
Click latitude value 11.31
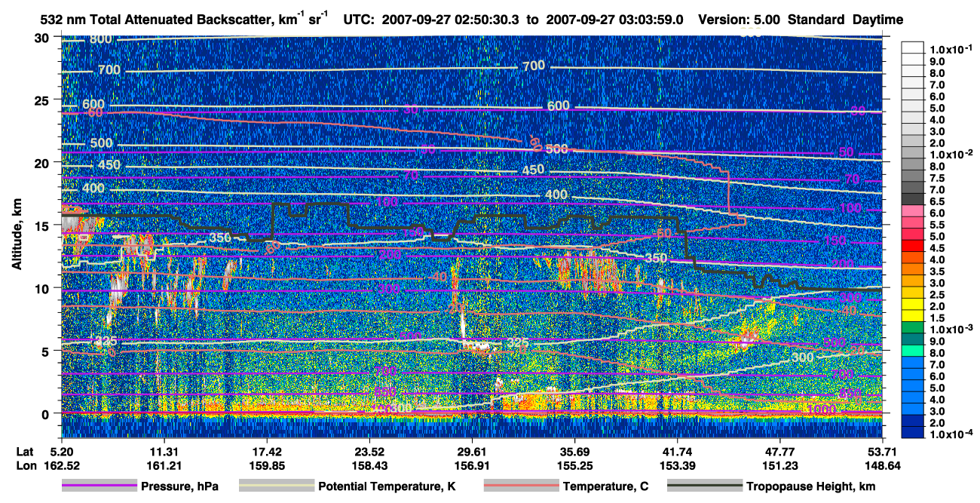164,452
